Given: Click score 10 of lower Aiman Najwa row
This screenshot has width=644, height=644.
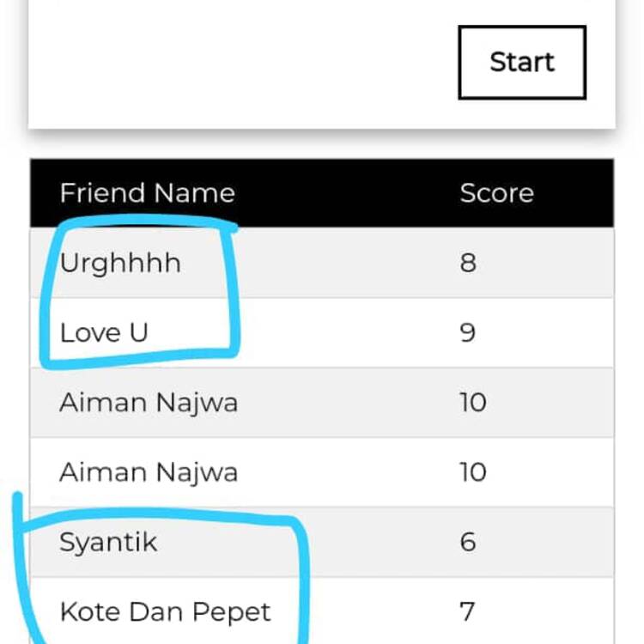Looking at the screenshot, I should click(x=473, y=472).
